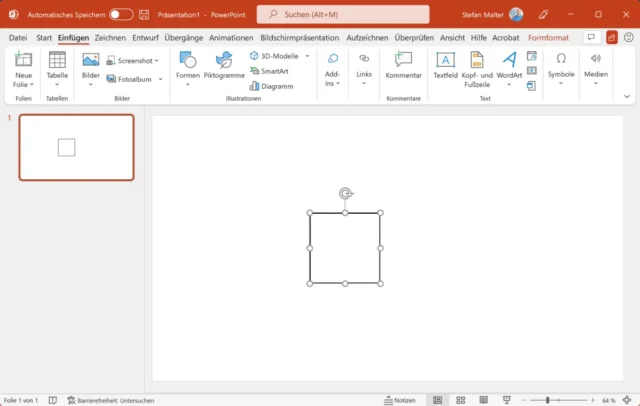Open Kopf- und Fußzeile
This screenshot has width=640, height=406.
click(477, 69)
